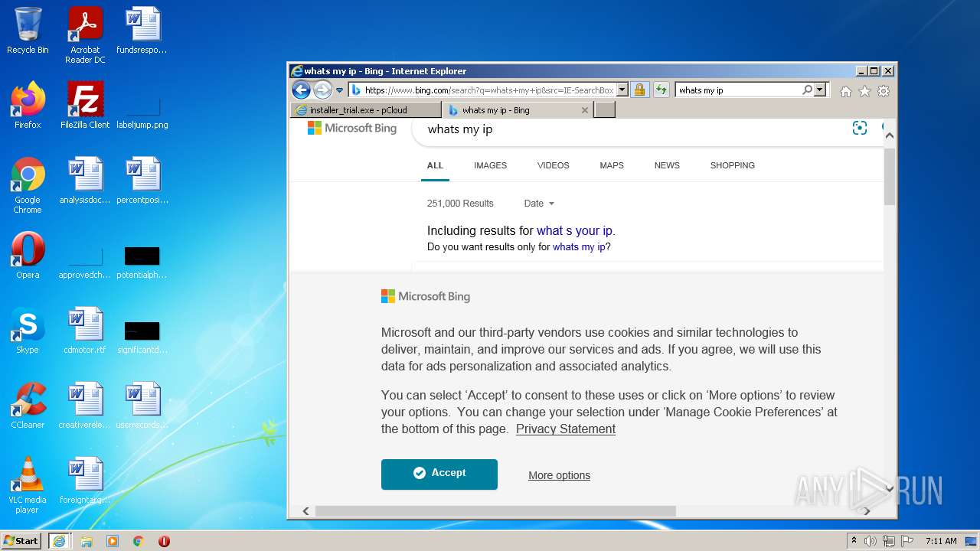Switch to VIDEOS results tab
This screenshot has height=551, width=980.
[553, 165]
